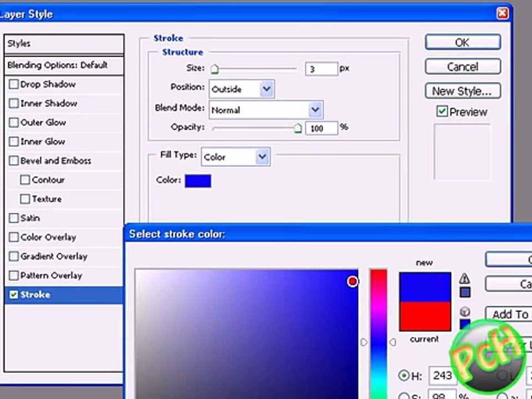Close the Layer Style dialog
Viewport: 532px width, 399px height.
point(502,13)
